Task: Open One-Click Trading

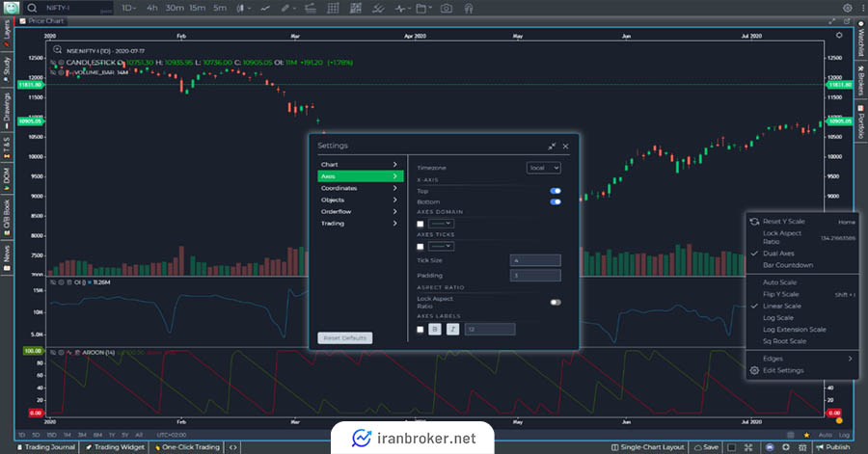Action: point(186,447)
